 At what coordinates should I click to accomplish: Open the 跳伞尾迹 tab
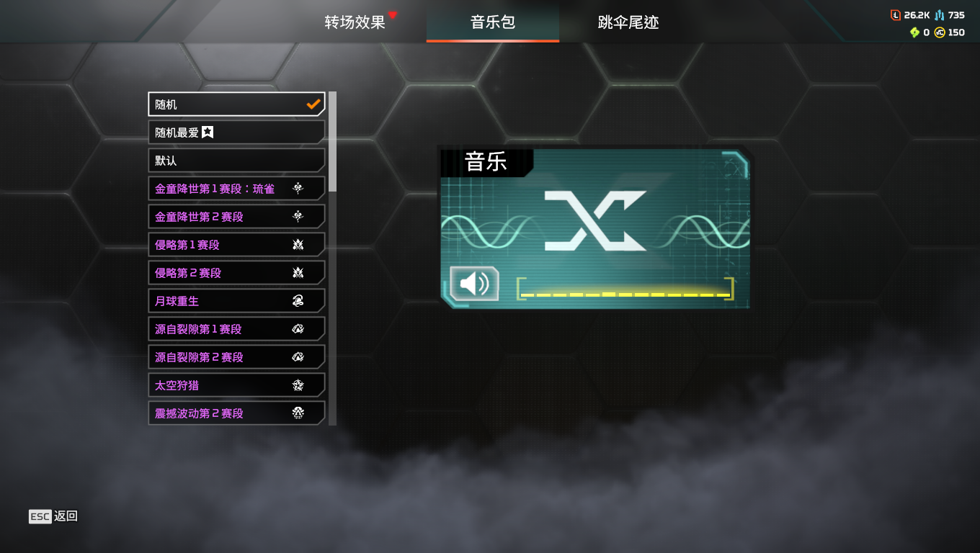(628, 22)
